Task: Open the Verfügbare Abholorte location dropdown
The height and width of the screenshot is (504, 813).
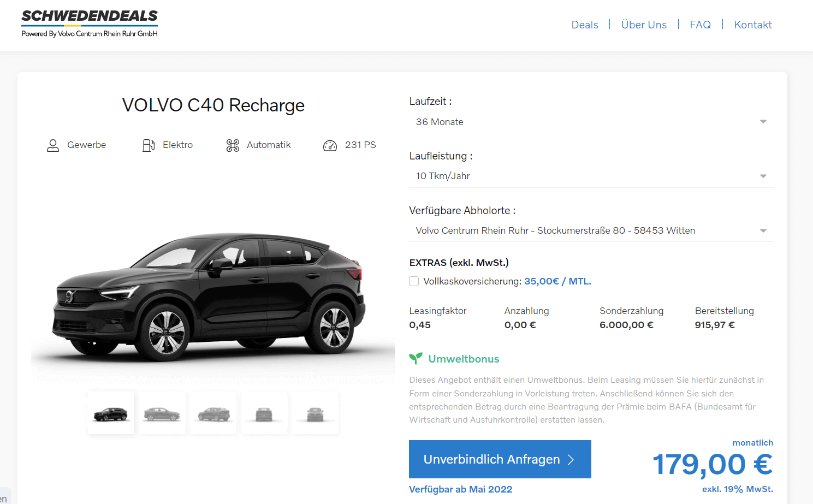Action: click(591, 230)
